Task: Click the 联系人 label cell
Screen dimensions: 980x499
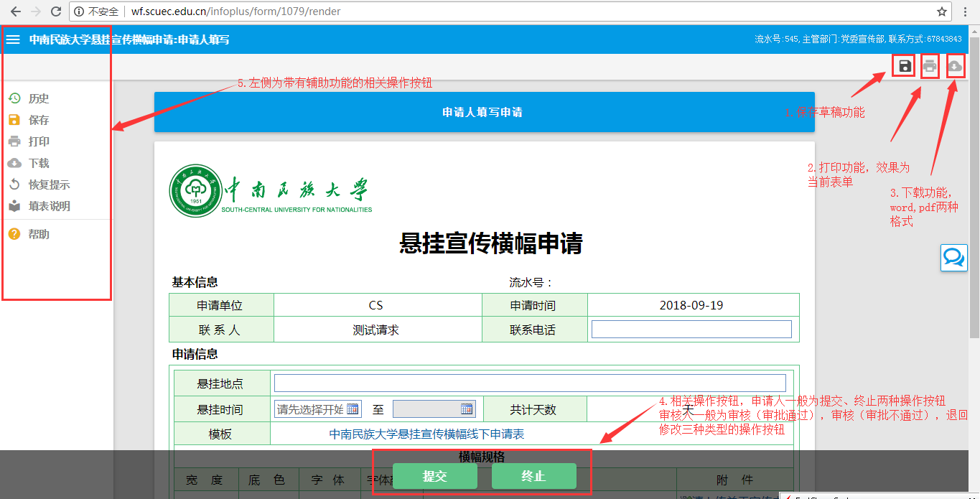Action: pos(222,330)
